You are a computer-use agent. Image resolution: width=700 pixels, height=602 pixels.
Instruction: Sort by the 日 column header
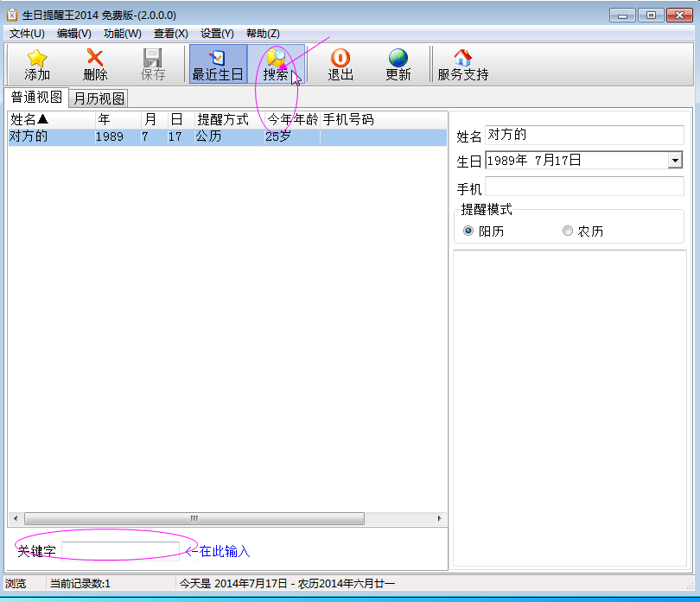coord(181,119)
